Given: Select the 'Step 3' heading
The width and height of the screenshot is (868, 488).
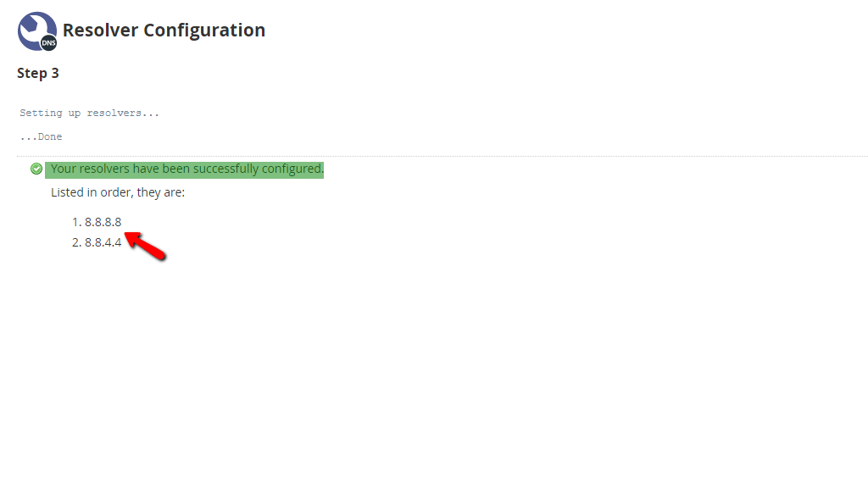Looking at the screenshot, I should pos(38,73).
